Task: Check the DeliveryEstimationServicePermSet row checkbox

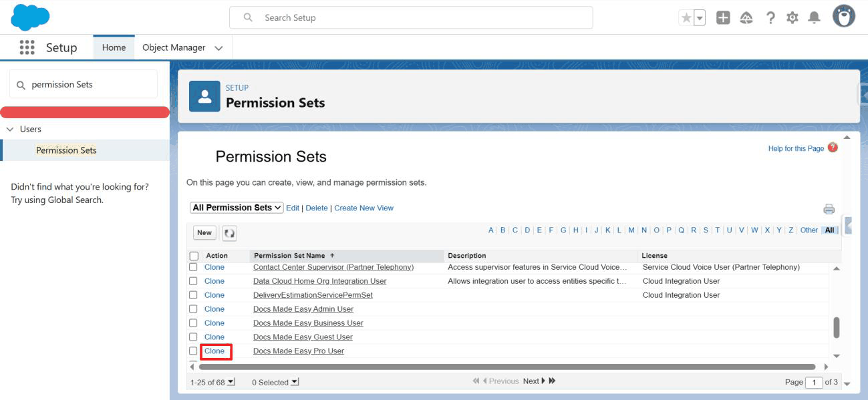Action: point(193,295)
